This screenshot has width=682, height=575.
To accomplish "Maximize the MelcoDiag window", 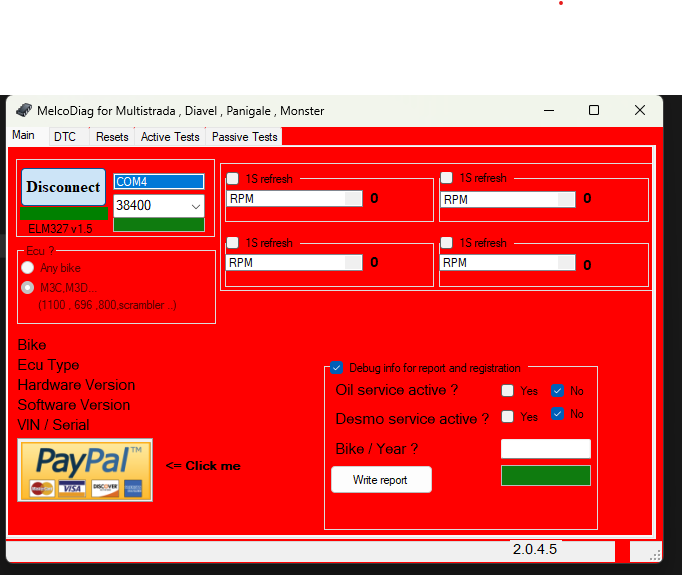I will tap(594, 110).
